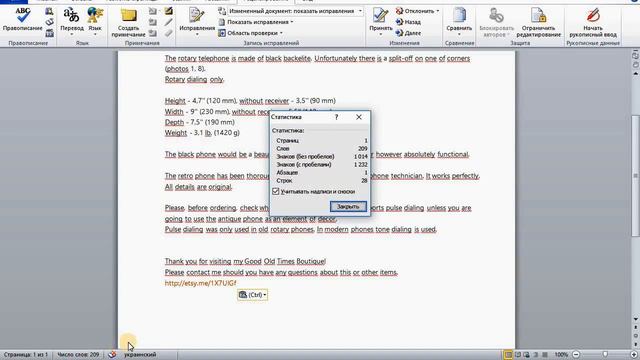This screenshot has height=360, width=640.
Task: Click the question-mark help button in Статистика dialog
Action: coord(336,117)
